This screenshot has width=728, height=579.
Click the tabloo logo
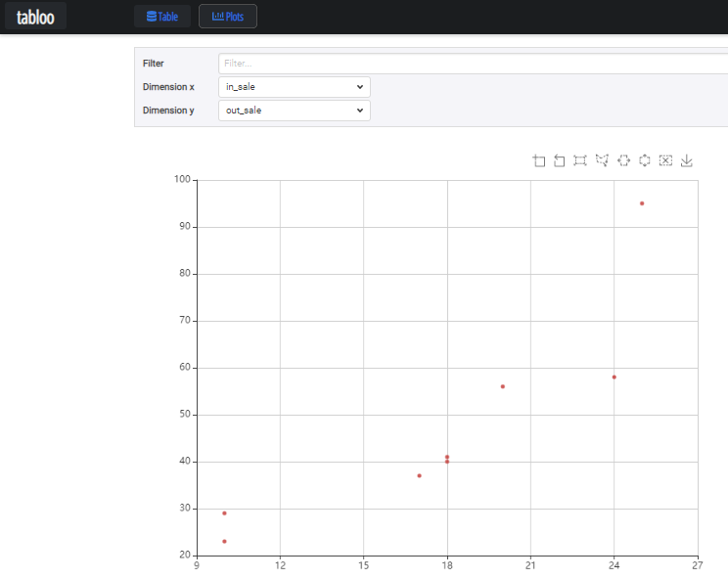pos(35,17)
